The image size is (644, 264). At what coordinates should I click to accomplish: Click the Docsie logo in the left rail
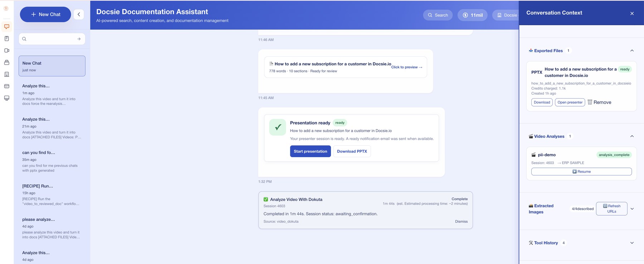6,9
